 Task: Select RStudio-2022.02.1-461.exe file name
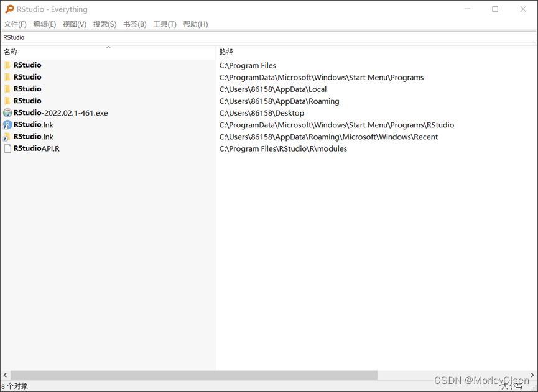(x=61, y=112)
